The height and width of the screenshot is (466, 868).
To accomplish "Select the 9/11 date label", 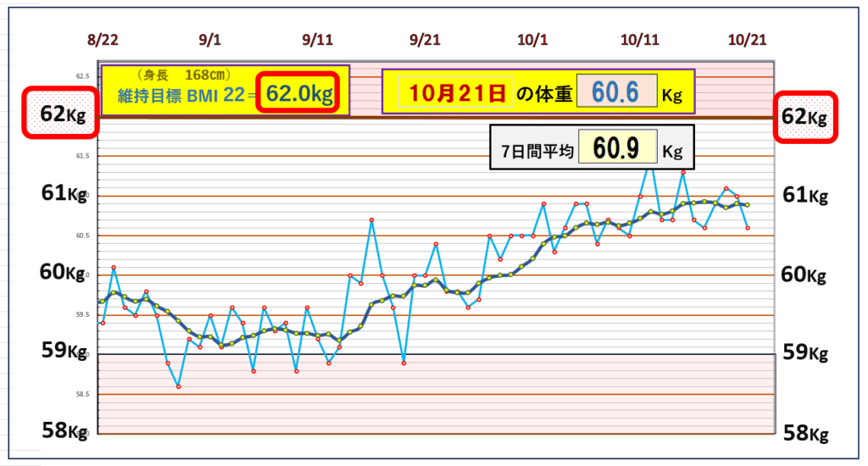I will [x=317, y=40].
